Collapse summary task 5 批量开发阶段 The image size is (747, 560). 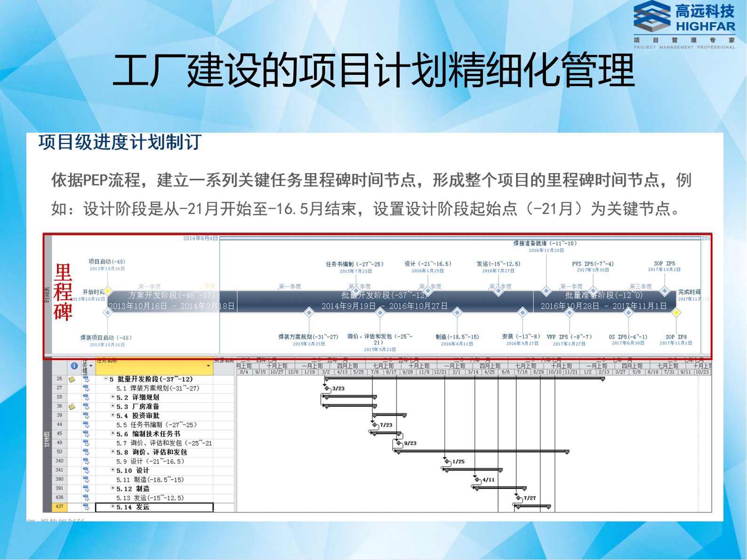tap(105, 379)
